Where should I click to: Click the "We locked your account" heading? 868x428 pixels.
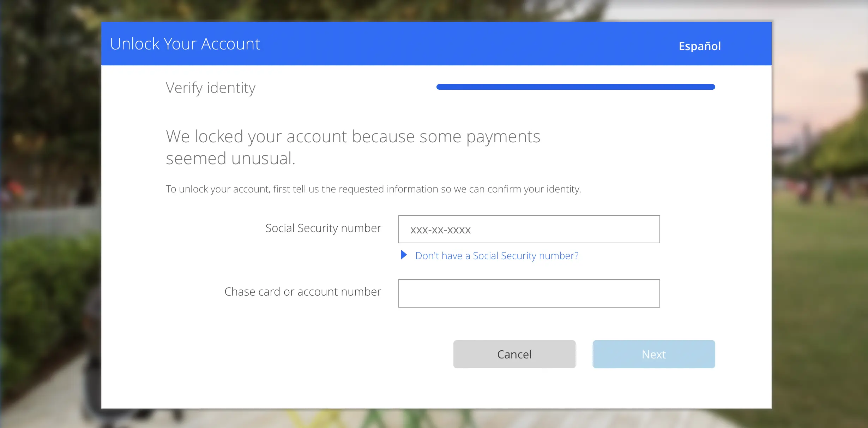click(353, 137)
